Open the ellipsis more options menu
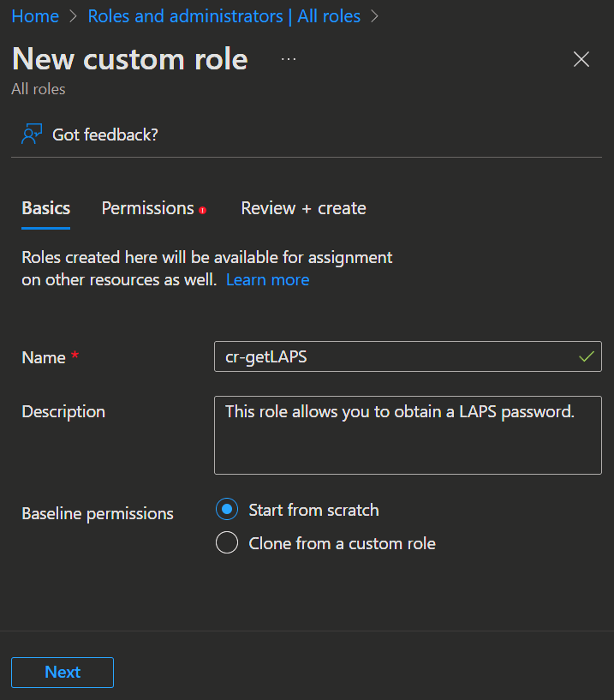The image size is (614, 700). tap(289, 59)
